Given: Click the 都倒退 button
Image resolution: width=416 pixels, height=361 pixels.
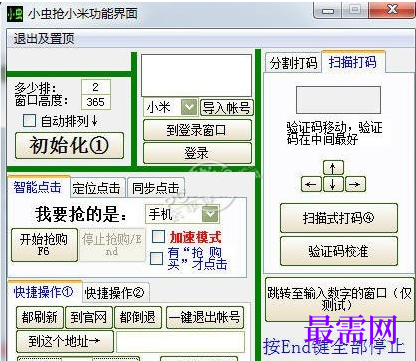Looking at the screenshot, I should (x=138, y=317).
